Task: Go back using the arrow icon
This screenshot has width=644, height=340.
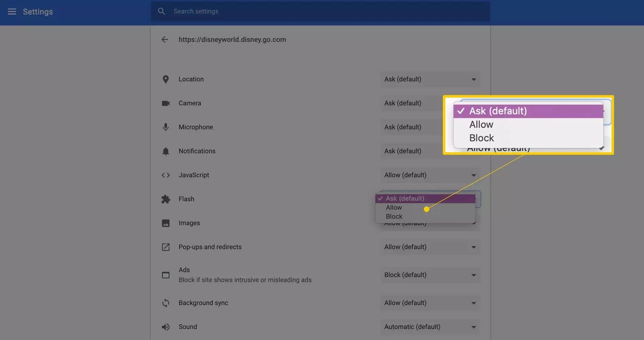Action: 165,40
